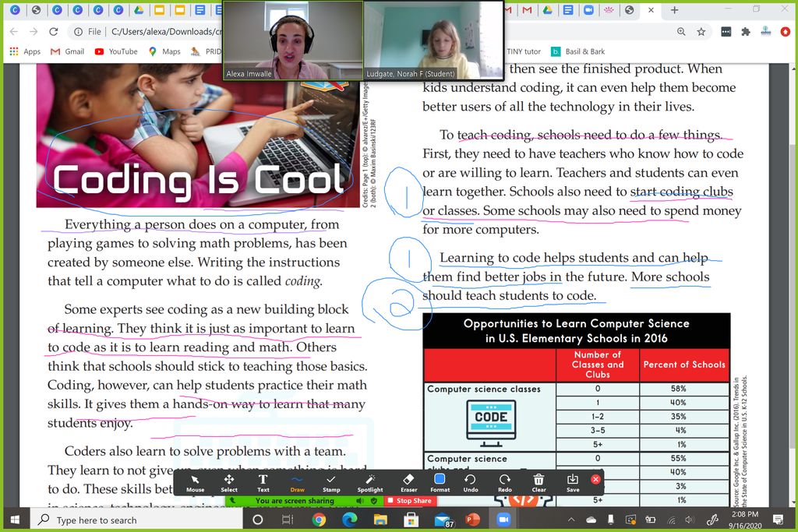Screen dimensions: 798x532
Task: Go forward in Chrome
Action: tap(34, 31)
